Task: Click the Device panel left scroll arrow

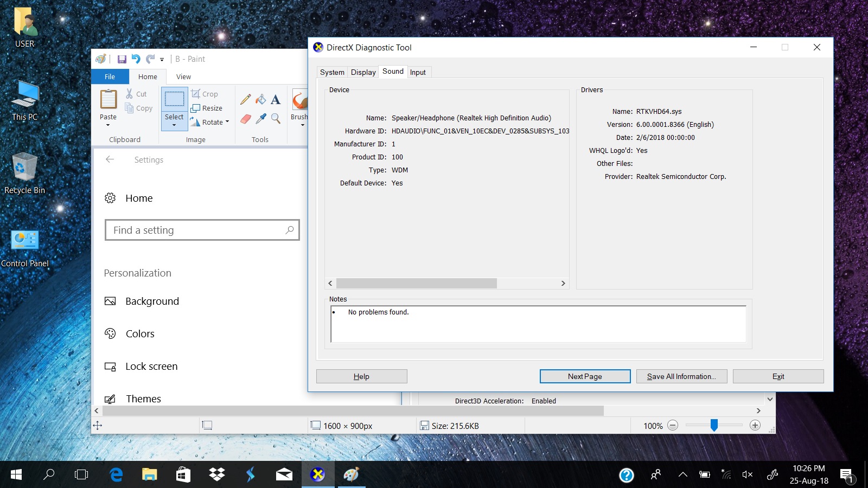Action: [x=330, y=283]
